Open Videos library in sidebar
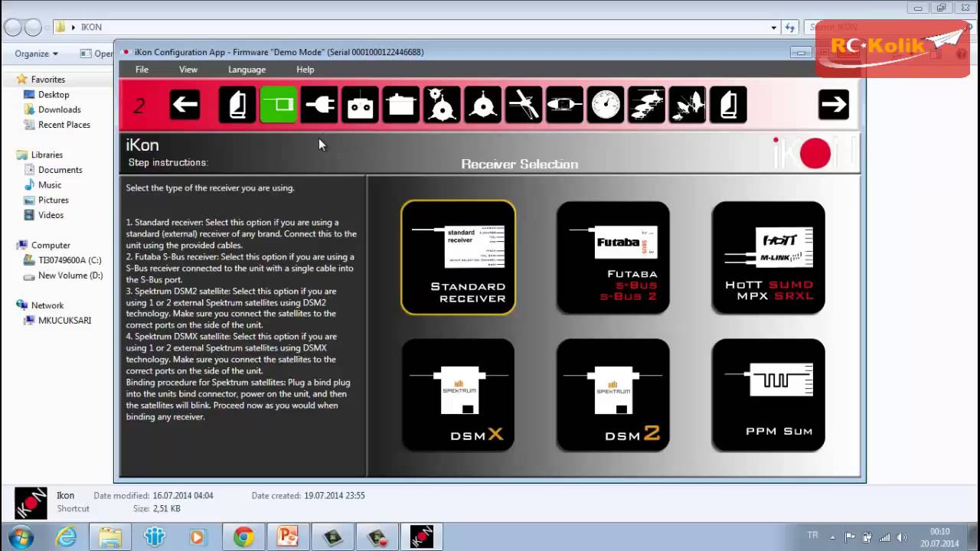This screenshot has height=551, width=980. [51, 215]
